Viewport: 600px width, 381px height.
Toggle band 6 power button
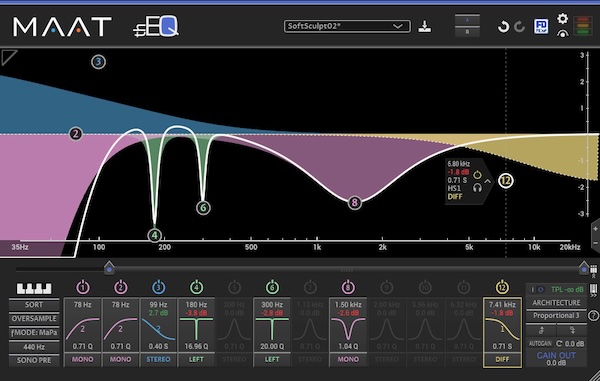[x=272, y=287]
